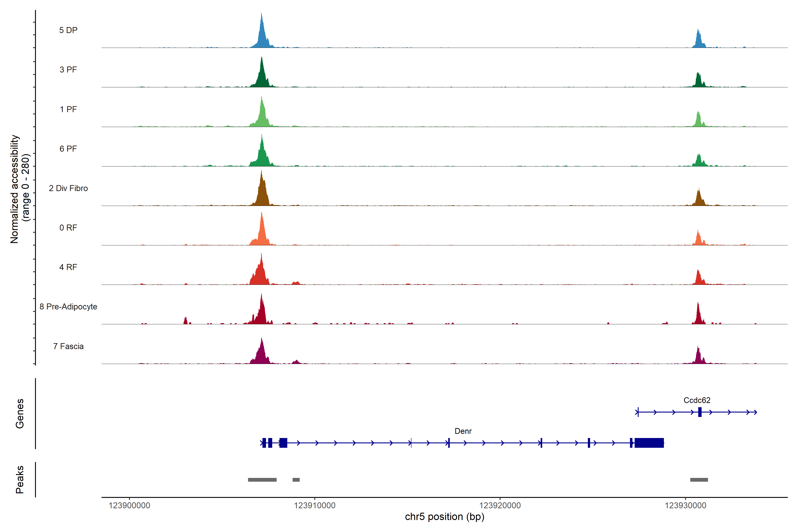Click the Ccdc62 gene name label
Image resolution: width=798 pixels, height=532 pixels.
[x=697, y=400]
